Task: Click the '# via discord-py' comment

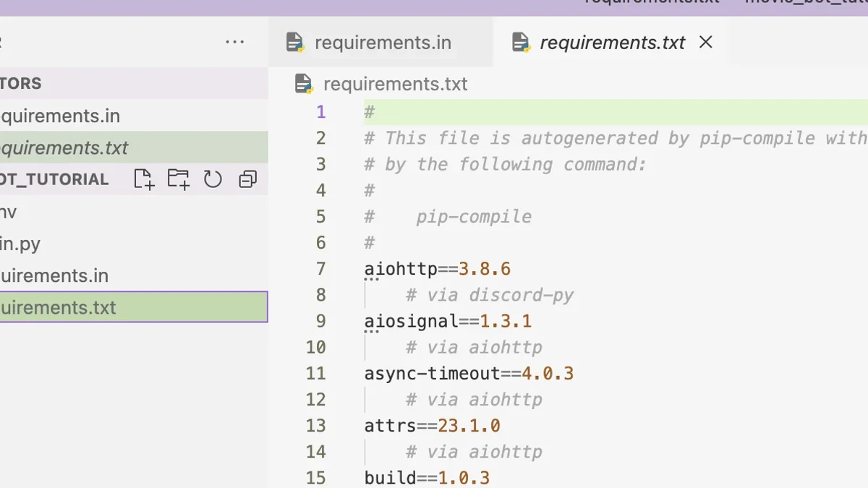Action: pyautogui.click(x=490, y=295)
